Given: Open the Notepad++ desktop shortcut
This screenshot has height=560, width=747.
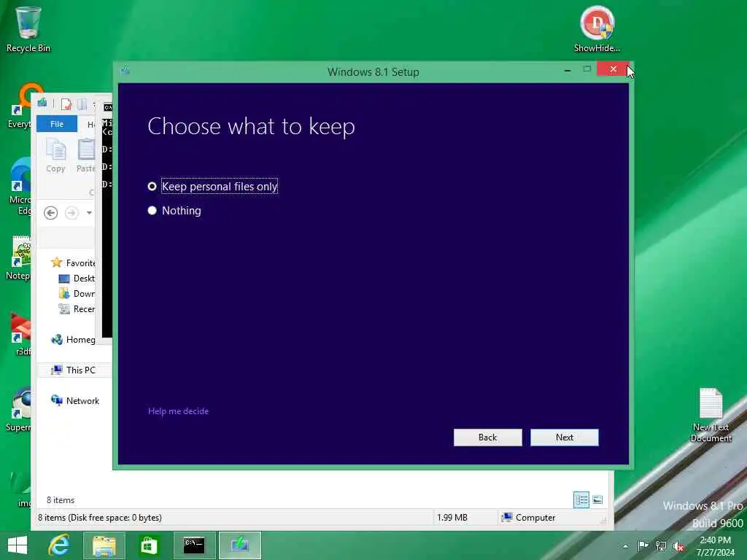Looking at the screenshot, I should click(18, 258).
